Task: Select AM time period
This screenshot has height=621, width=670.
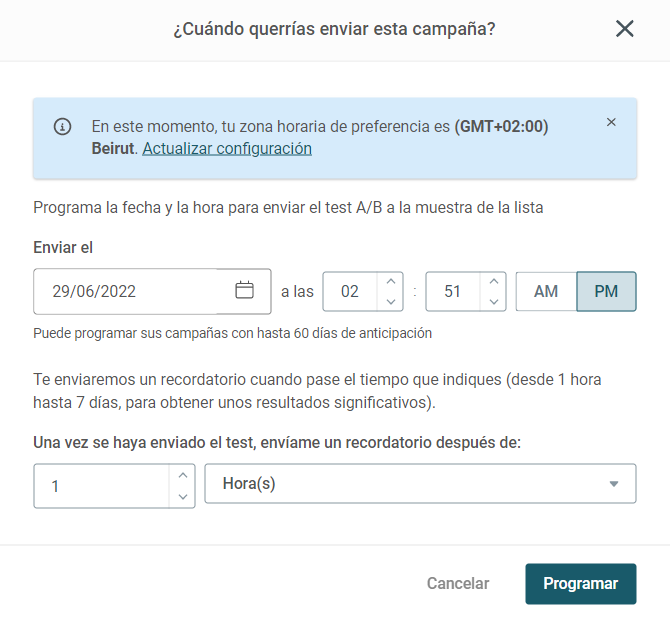Action: point(546,291)
